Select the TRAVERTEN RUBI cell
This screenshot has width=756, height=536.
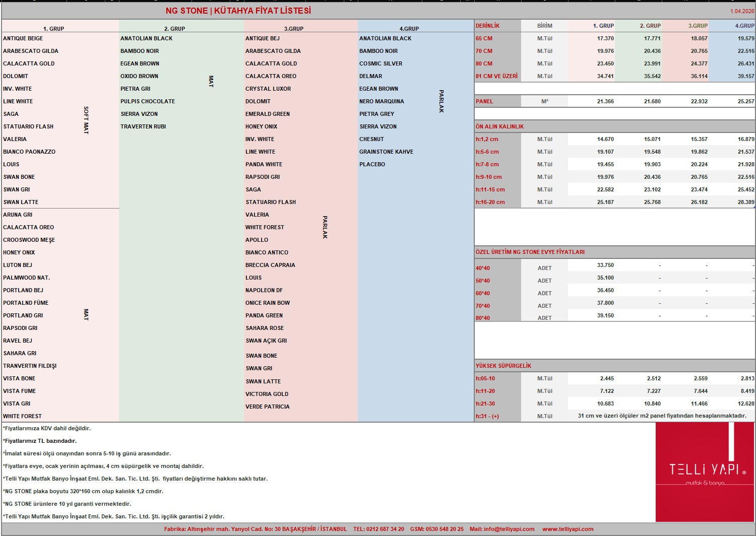click(x=143, y=126)
